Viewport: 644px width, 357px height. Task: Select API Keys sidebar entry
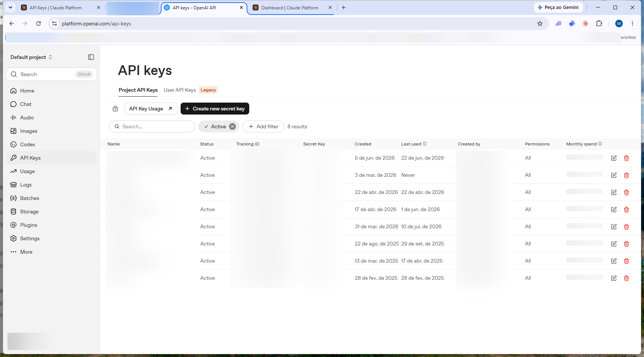tap(51, 158)
